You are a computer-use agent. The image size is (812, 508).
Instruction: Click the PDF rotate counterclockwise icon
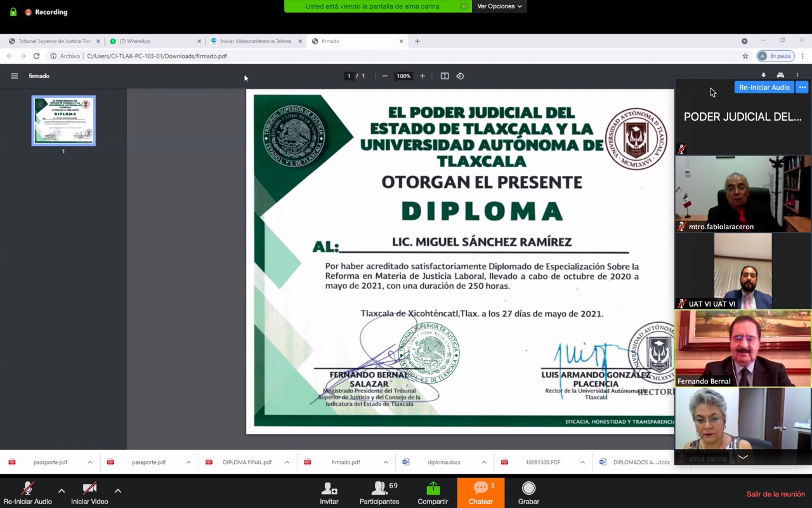point(460,76)
